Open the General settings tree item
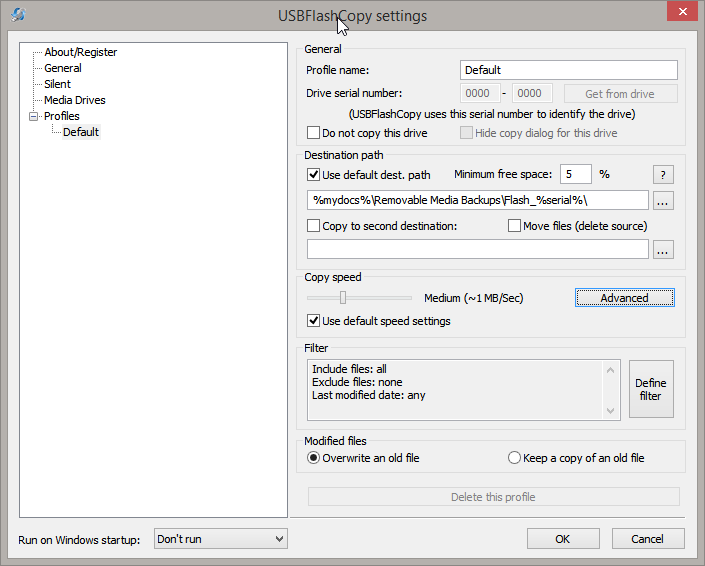705x566 pixels. tap(63, 68)
